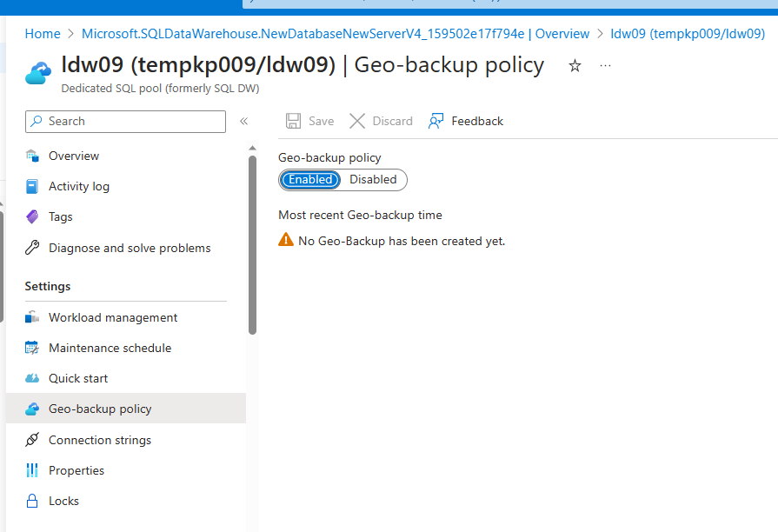The width and height of the screenshot is (778, 532).
Task: Click the Feedback button label
Action: click(477, 121)
